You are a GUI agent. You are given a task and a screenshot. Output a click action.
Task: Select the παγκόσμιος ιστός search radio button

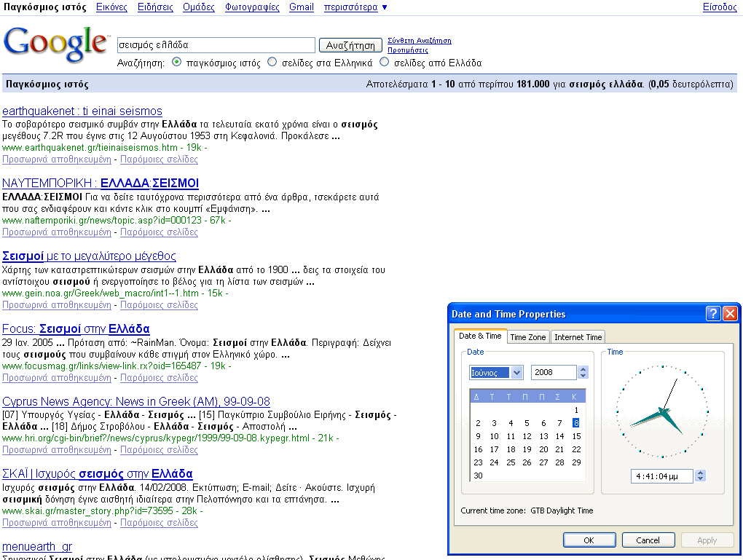177,62
